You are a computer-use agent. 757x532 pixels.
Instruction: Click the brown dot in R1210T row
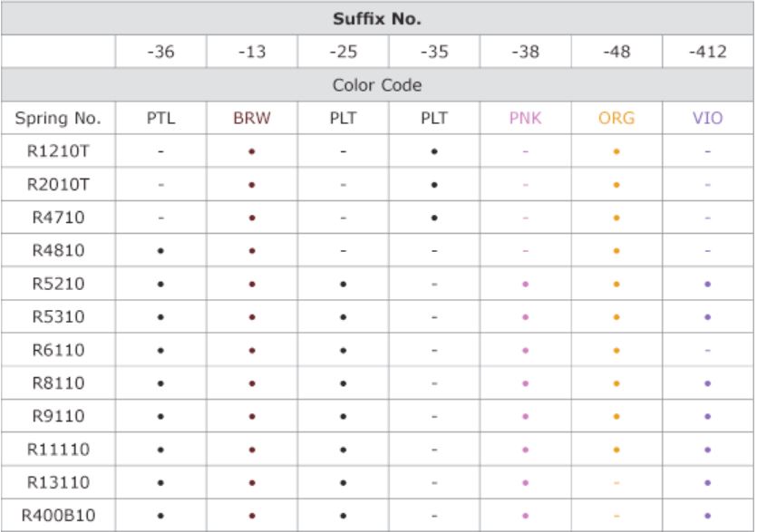point(251,151)
